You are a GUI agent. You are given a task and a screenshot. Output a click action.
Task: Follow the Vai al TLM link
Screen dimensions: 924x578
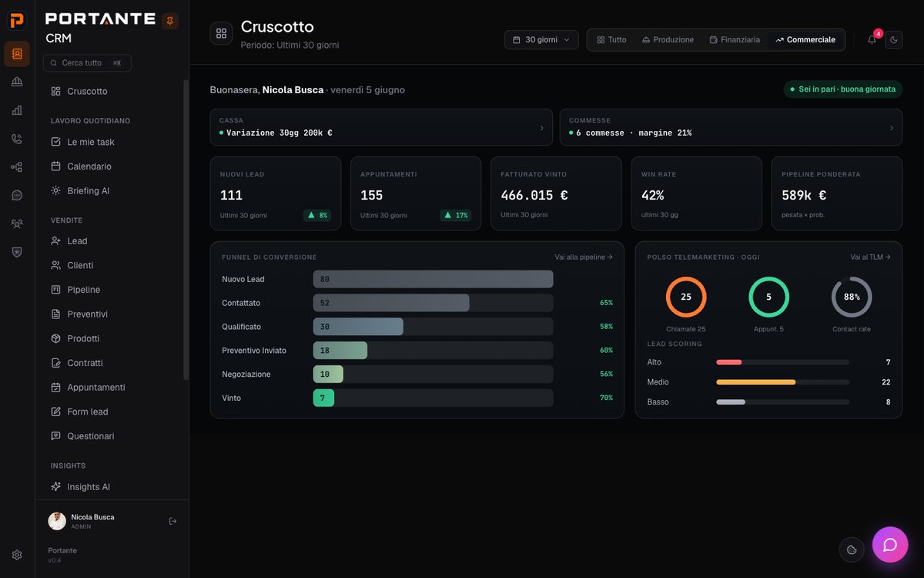[870, 257]
